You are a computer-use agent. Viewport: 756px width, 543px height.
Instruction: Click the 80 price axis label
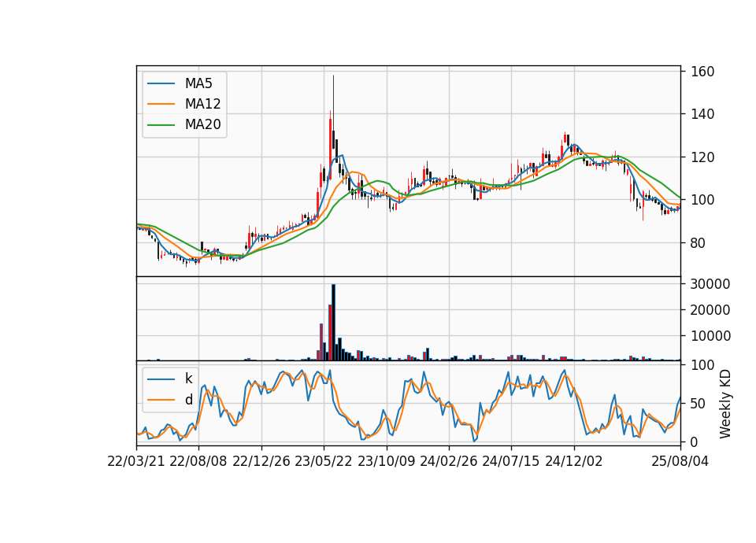699,243
